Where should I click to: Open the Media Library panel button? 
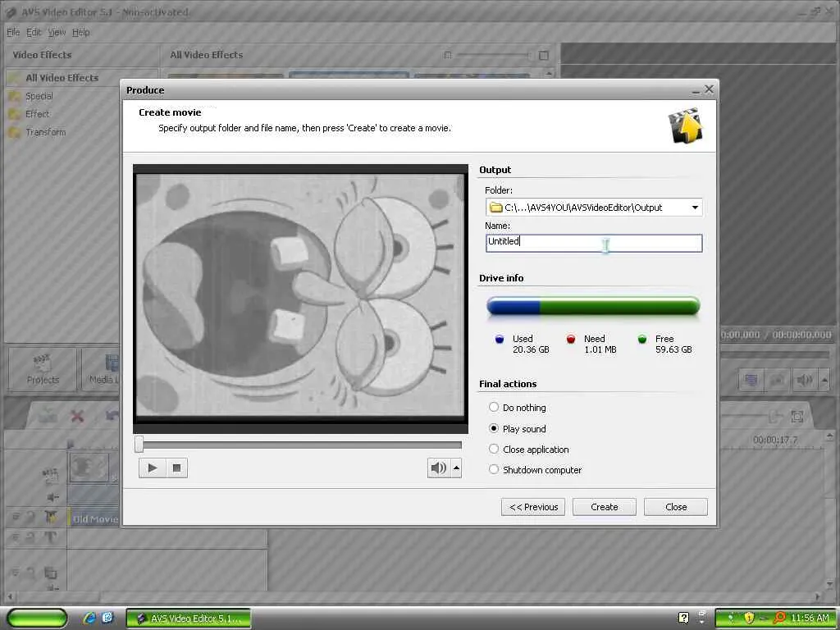click(102, 369)
